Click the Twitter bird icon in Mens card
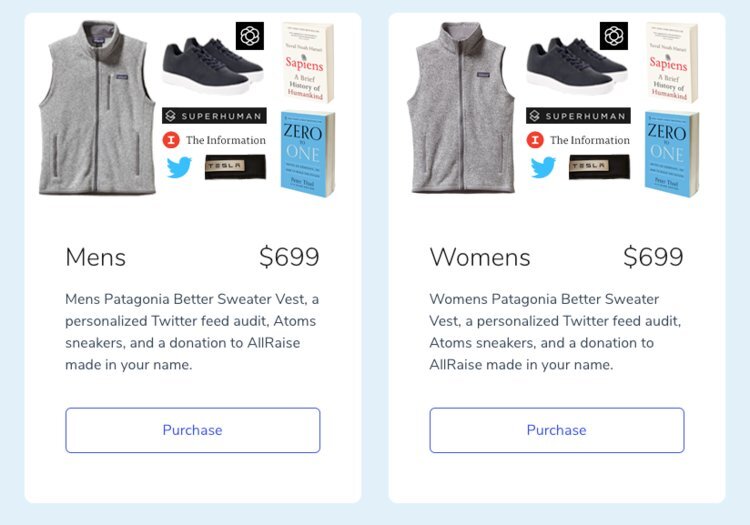 179,167
